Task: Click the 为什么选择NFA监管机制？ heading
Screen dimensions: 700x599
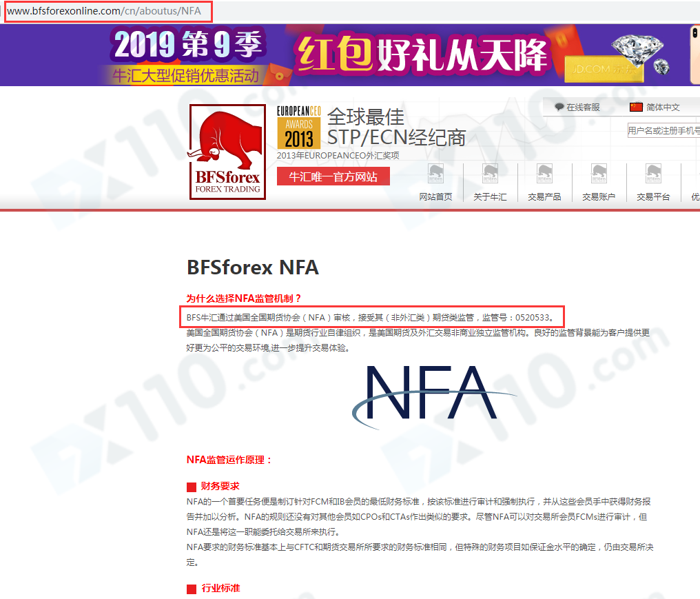Action: (244, 298)
